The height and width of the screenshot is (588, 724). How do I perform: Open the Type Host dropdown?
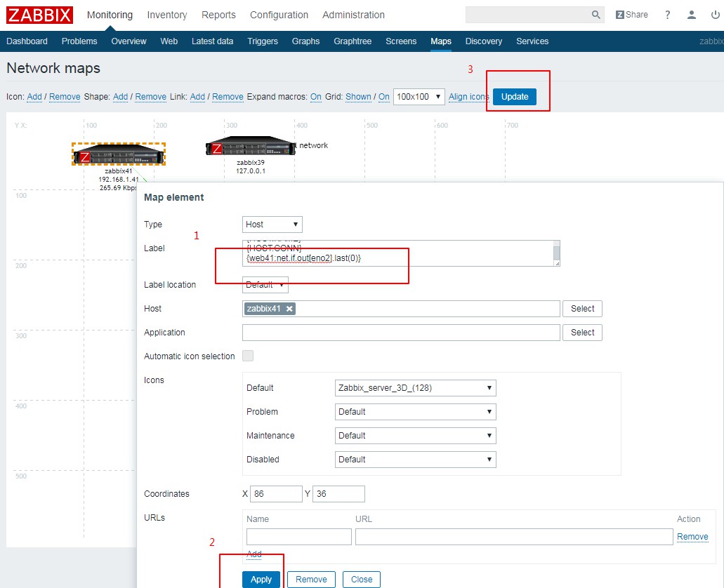pyautogui.click(x=272, y=225)
